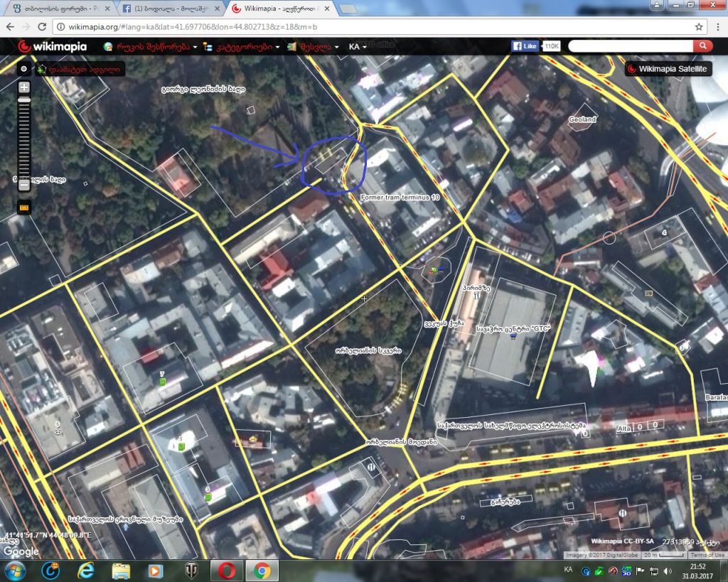Open Opera browser from the taskbar

point(227,570)
